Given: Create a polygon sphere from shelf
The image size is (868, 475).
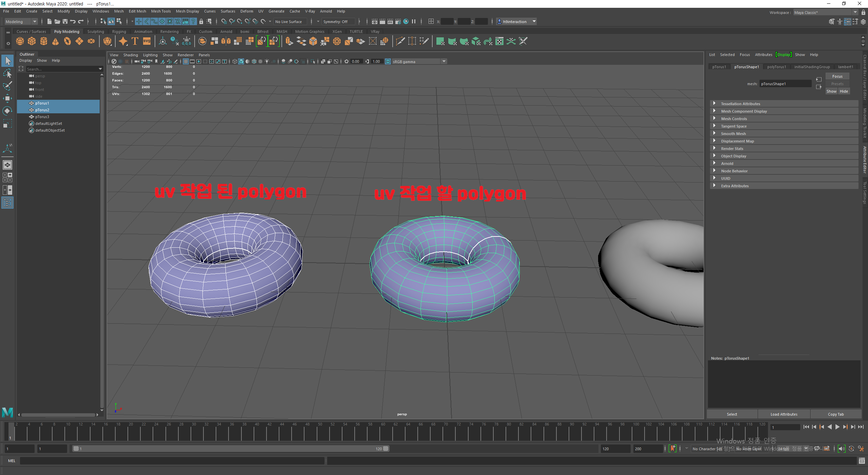Looking at the screenshot, I should coord(20,41).
